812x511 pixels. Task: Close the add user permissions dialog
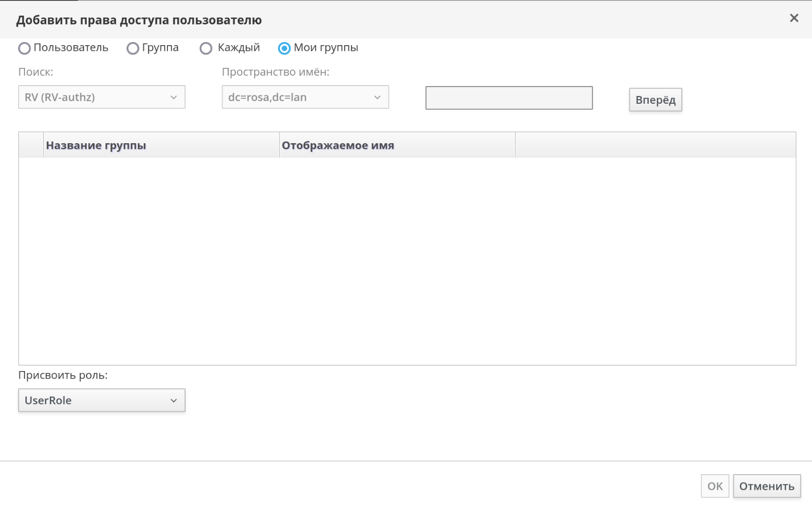click(793, 18)
